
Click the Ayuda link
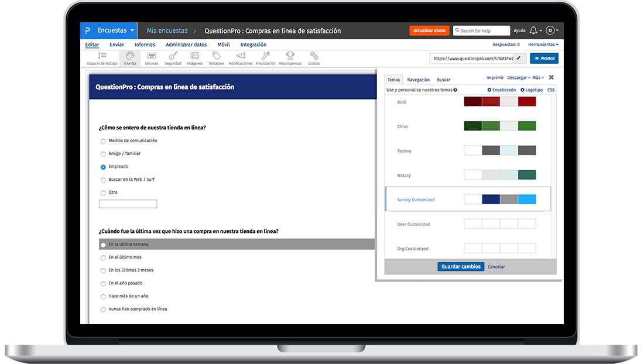point(519,31)
